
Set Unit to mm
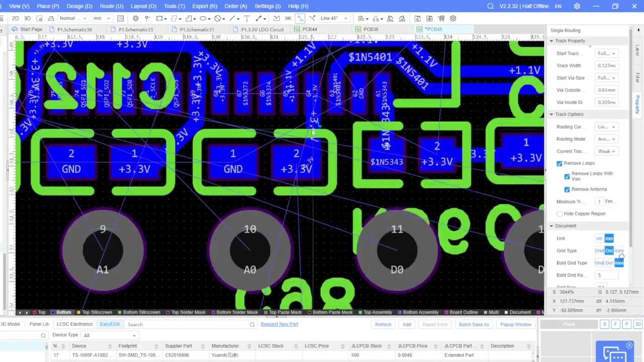(x=609, y=238)
